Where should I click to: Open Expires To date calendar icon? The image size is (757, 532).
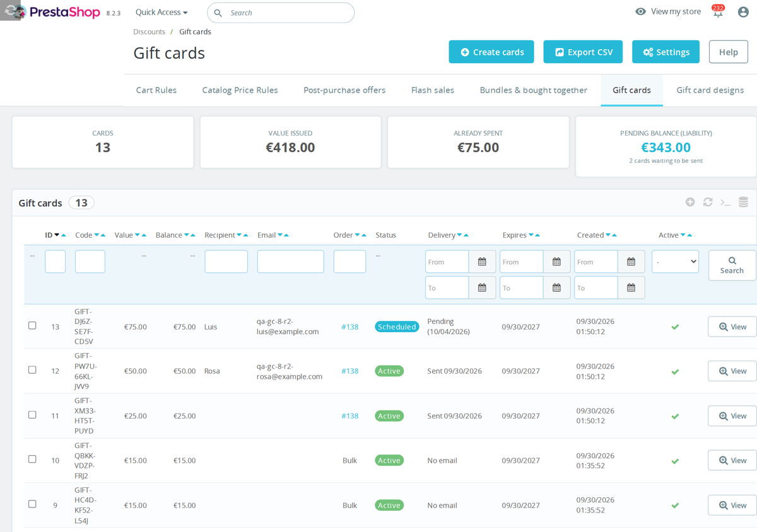coord(556,287)
